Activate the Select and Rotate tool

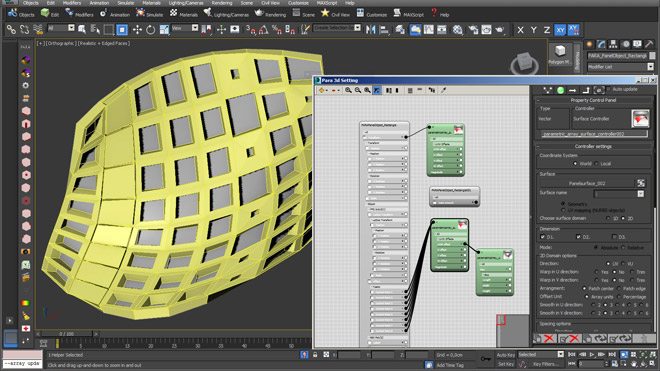coord(151,29)
